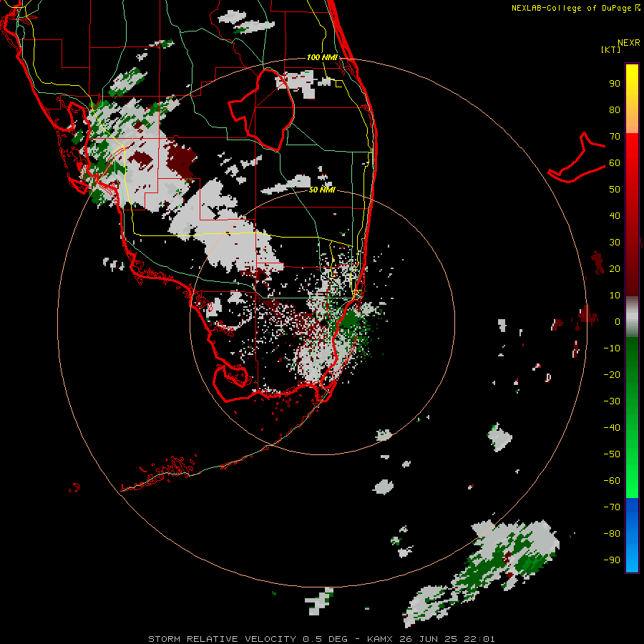Click the -30 value on velocity scale

612,401
